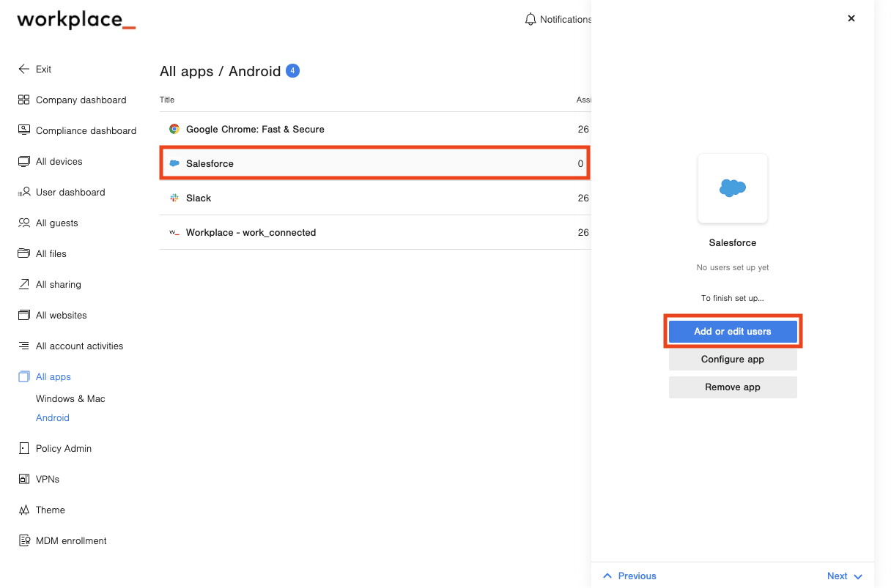Select Android apps submenu
This screenshot has width=891, height=588.
pyautogui.click(x=53, y=417)
